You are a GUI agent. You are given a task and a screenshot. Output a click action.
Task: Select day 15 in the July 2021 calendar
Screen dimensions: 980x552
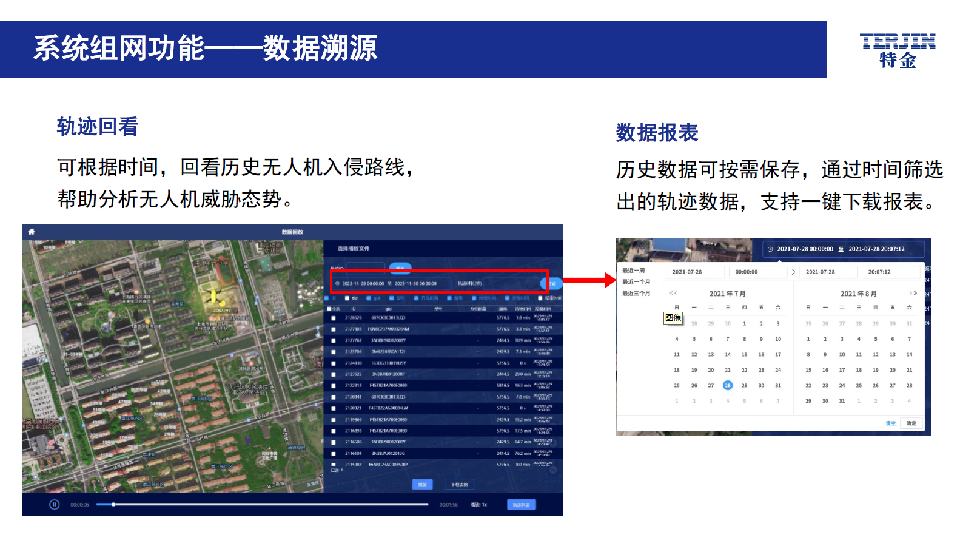[745, 354]
